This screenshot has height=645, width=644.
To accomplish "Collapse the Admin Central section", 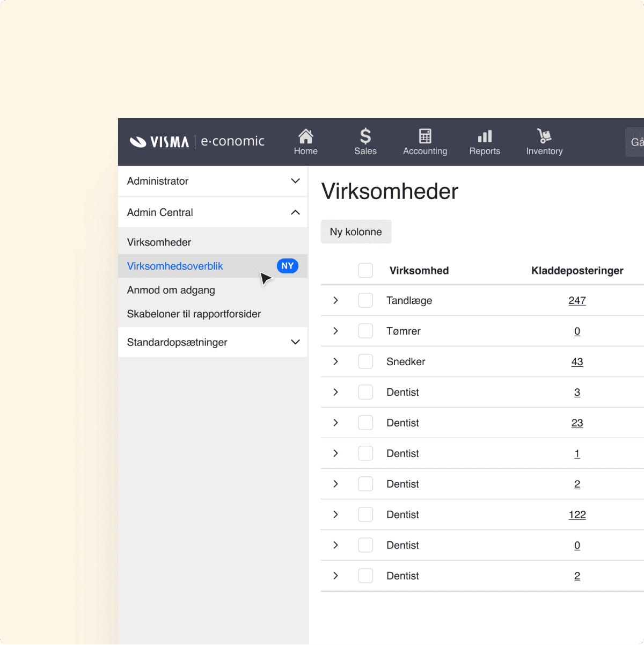I will (x=295, y=212).
